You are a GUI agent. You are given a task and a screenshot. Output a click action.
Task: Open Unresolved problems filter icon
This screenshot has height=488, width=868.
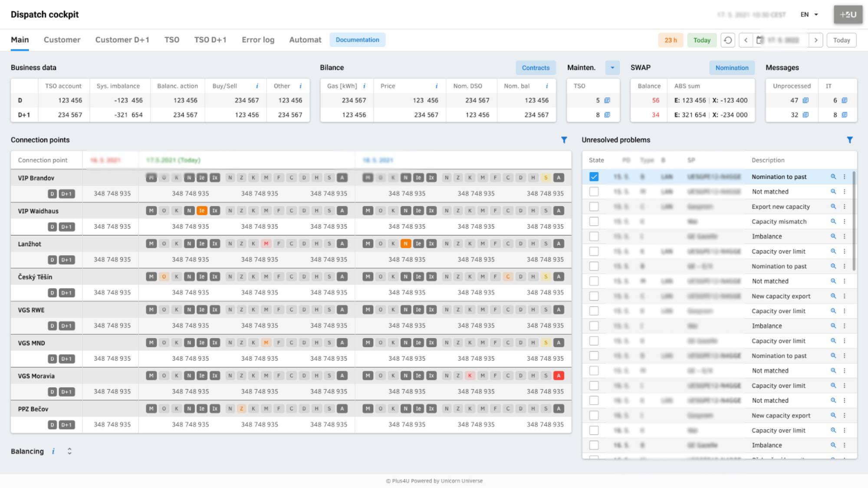point(850,140)
